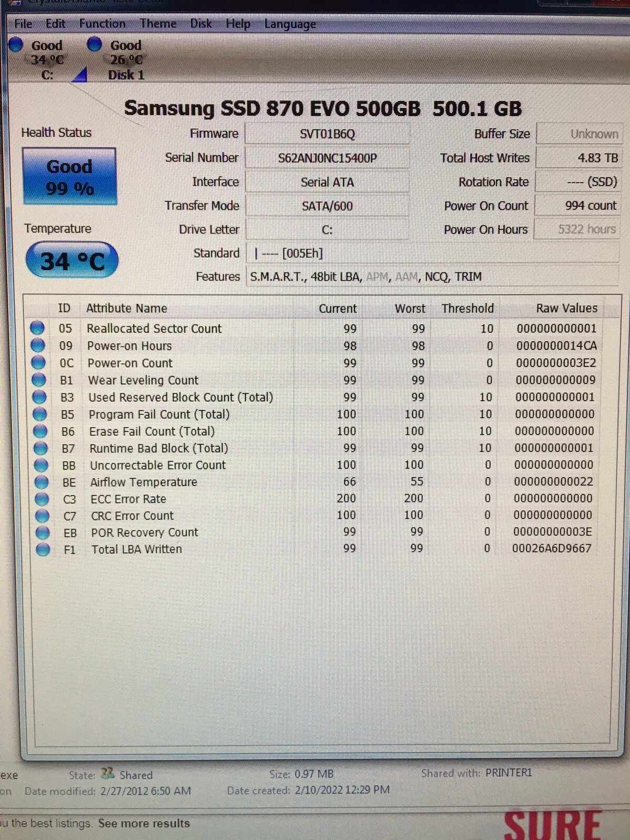Click the Worst column header

pyautogui.click(x=410, y=309)
